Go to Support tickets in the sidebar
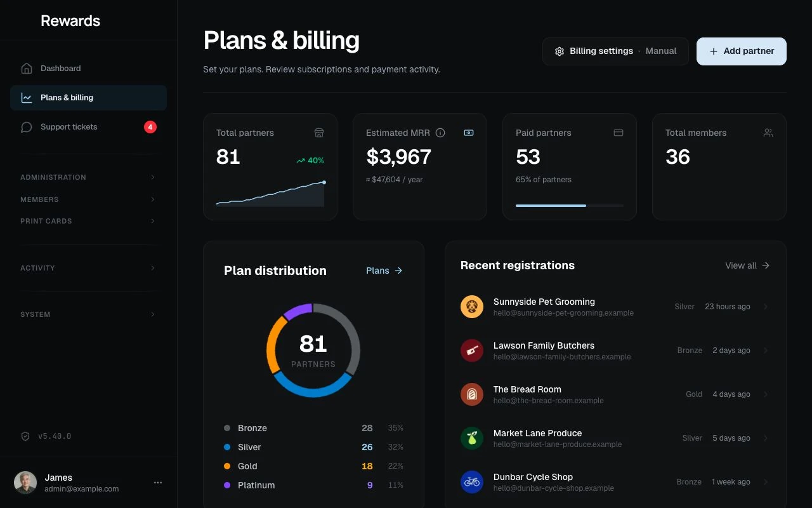 (88, 127)
